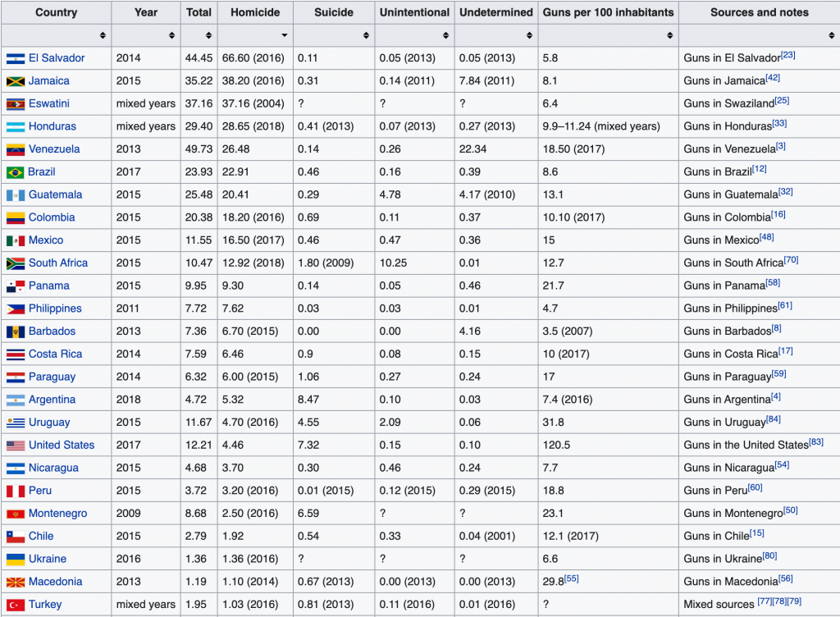Sort by Homicide using its sort arrow
This screenshot has width=840, height=617.
(x=285, y=35)
